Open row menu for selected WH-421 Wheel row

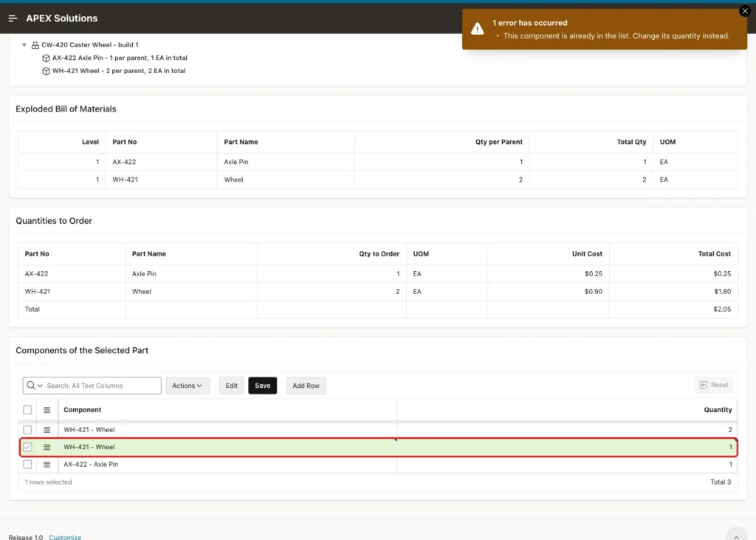[47, 447]
